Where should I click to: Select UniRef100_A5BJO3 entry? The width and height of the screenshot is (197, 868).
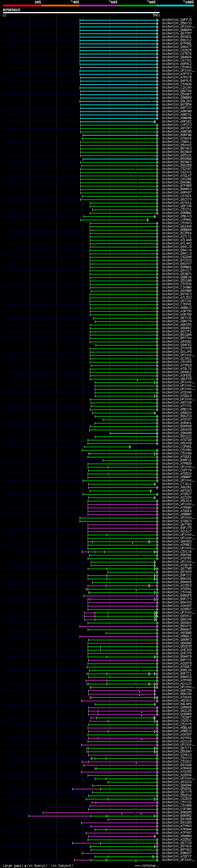pyautogui.click(x=177, y=216)
